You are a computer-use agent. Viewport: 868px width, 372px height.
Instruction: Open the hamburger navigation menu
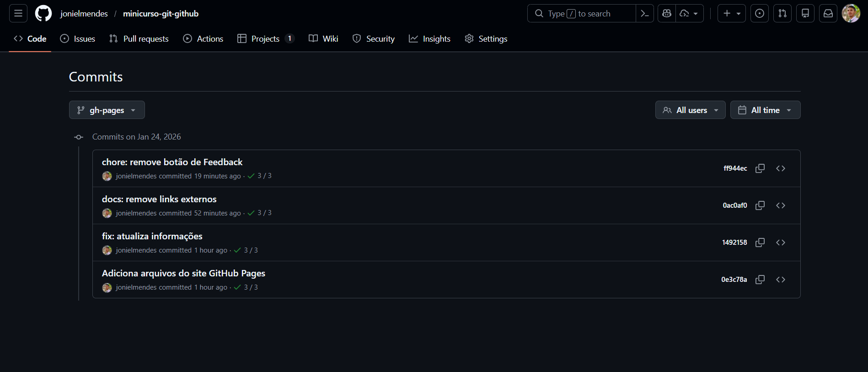(x=18, y=13)
